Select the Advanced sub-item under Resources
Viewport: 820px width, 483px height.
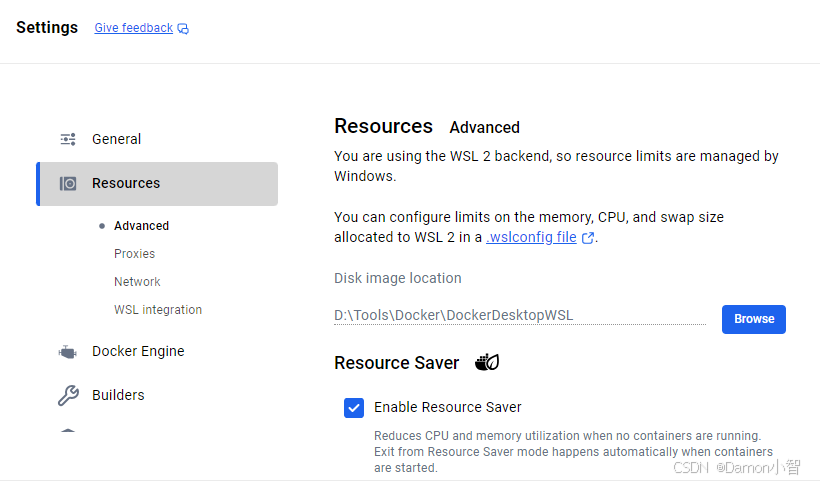141,226
